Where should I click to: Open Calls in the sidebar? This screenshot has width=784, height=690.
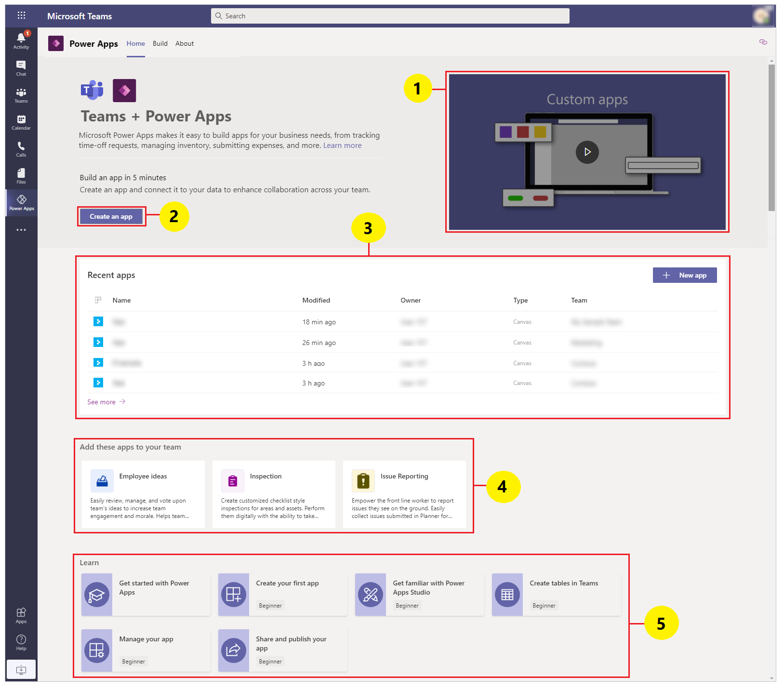click(21, 149)
